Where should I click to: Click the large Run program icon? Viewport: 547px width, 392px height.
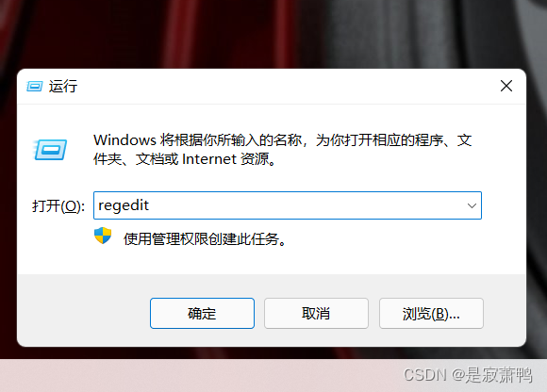pyautogui.click(x=50, y=150)
